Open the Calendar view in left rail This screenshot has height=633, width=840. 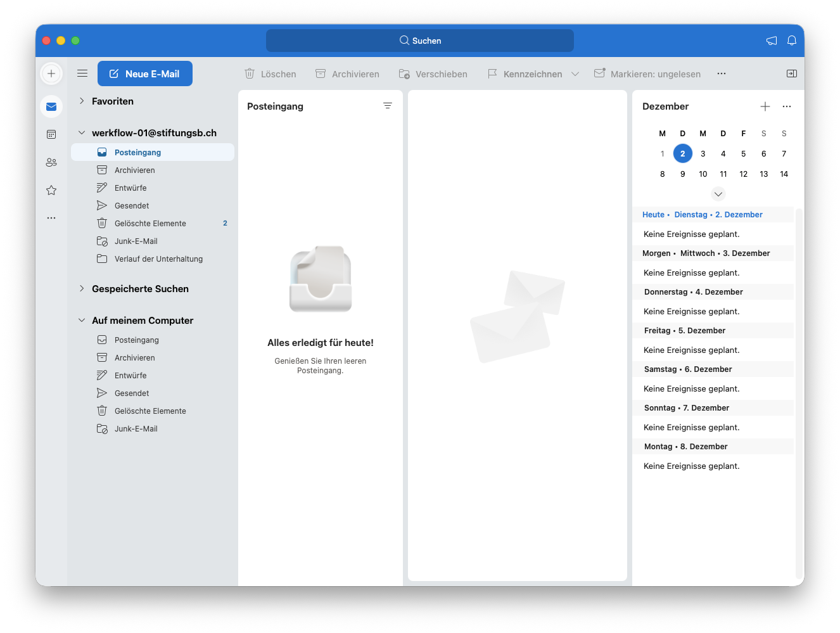pyautogui.click(x=51, y=134)
